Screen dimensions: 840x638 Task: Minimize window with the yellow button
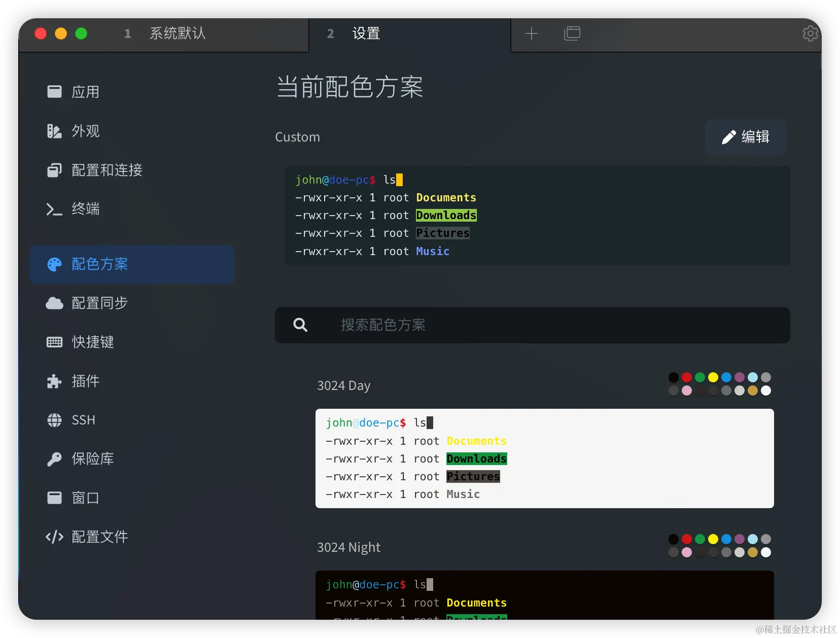(x=61, y=33)
